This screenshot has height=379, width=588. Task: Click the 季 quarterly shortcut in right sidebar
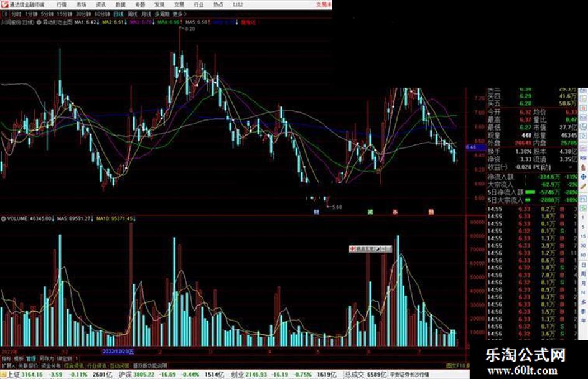pyautogui.click(x=583, y=311)
